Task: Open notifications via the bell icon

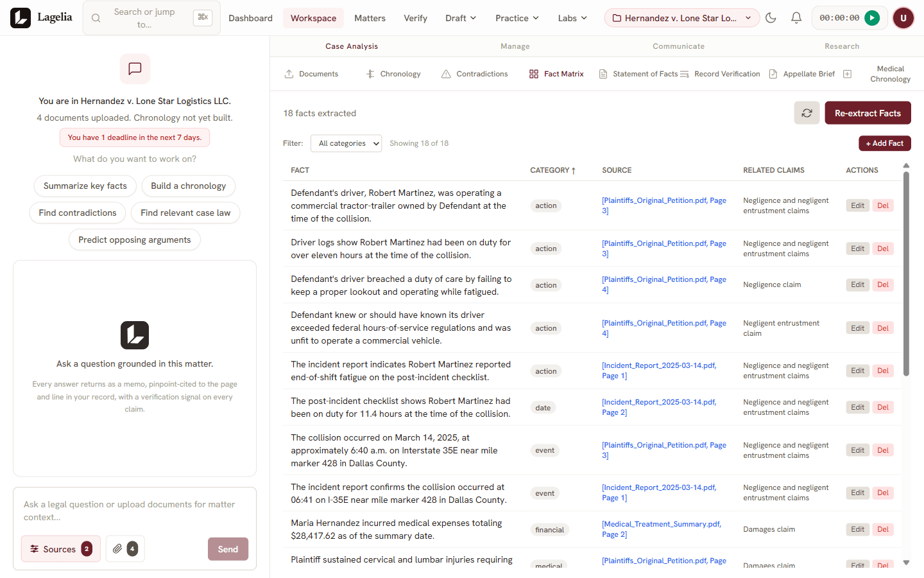Action: (x=796, y=18)
